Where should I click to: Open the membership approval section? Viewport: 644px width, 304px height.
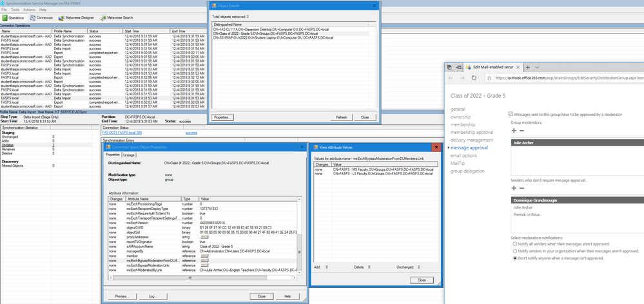click(x=472, y=132)
